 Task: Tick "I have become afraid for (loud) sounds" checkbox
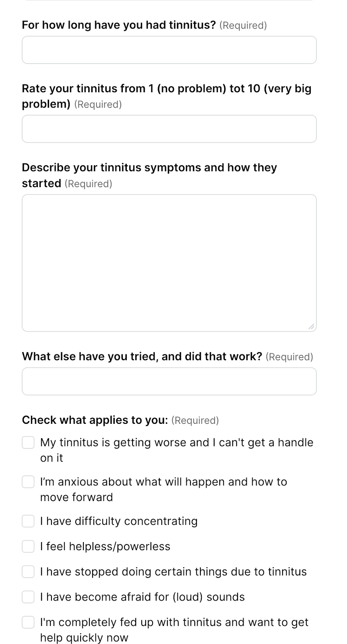pos(28,597)
